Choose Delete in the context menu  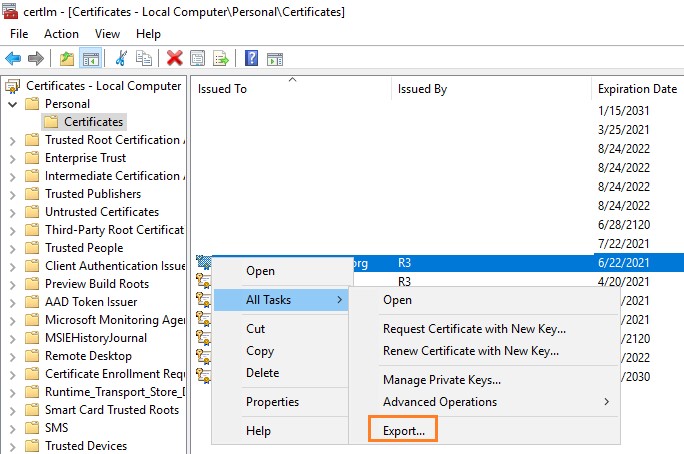(x=263, y=373)
